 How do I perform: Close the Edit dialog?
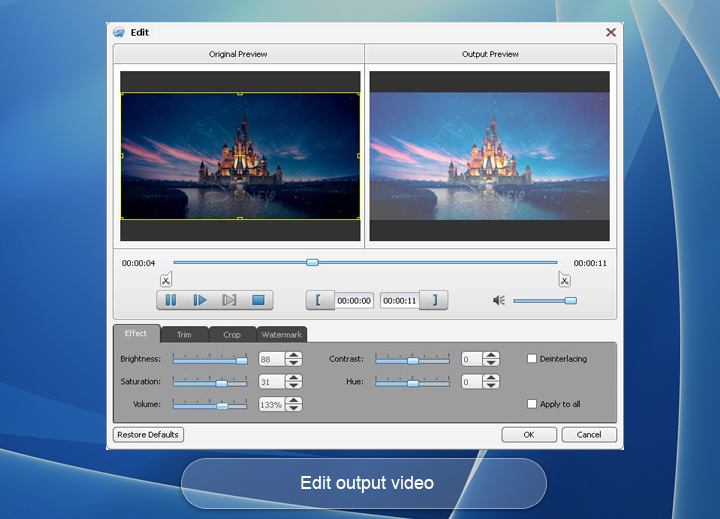(x=611, y=32)
